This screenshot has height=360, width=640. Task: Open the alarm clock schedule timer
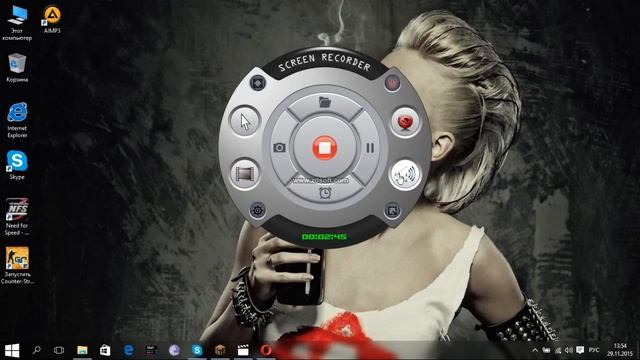click(325, 193)
